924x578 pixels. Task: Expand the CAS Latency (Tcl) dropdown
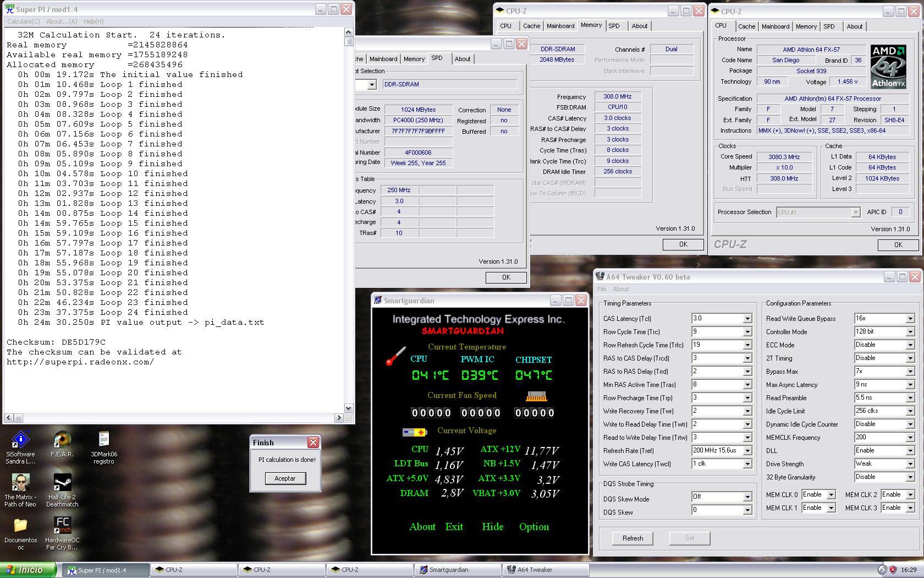(747, 319)
